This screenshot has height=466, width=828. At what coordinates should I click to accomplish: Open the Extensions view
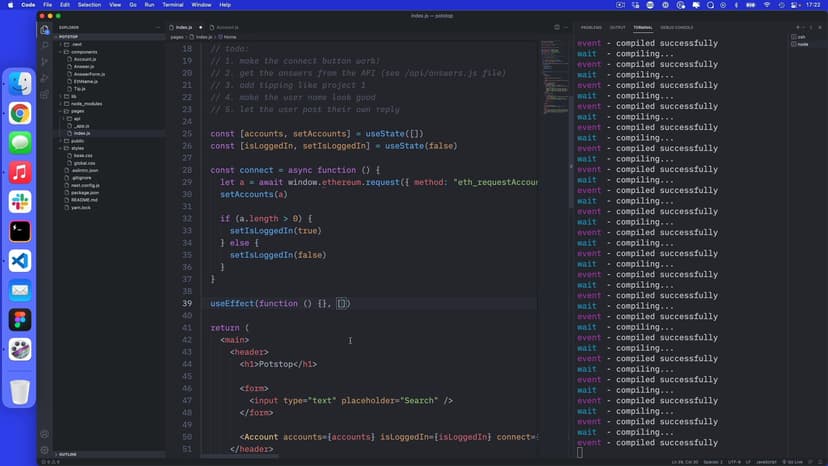45,95
